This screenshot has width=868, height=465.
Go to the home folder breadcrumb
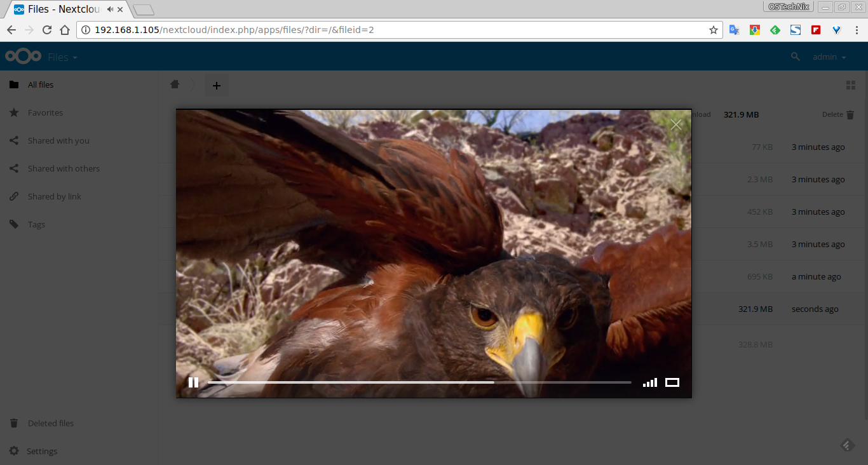(x=175, y=84)
